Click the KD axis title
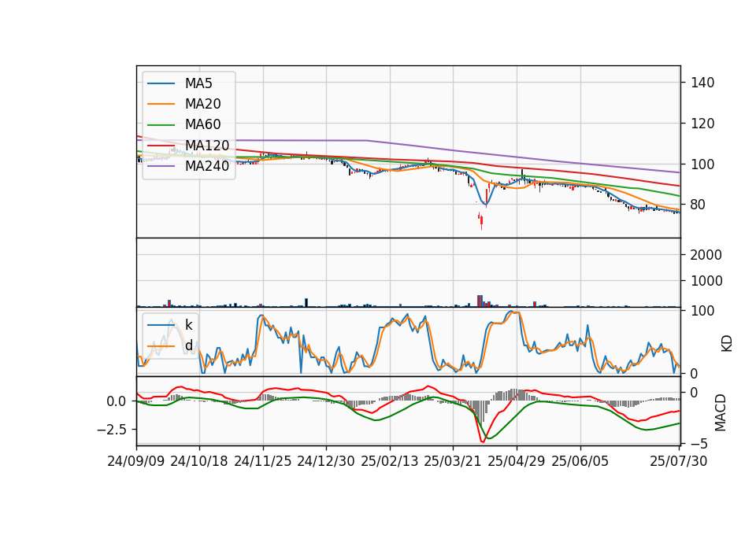Image resolution: width=756 pixels, height=543 pixels. pyautogui.click(x=727, y=343)
